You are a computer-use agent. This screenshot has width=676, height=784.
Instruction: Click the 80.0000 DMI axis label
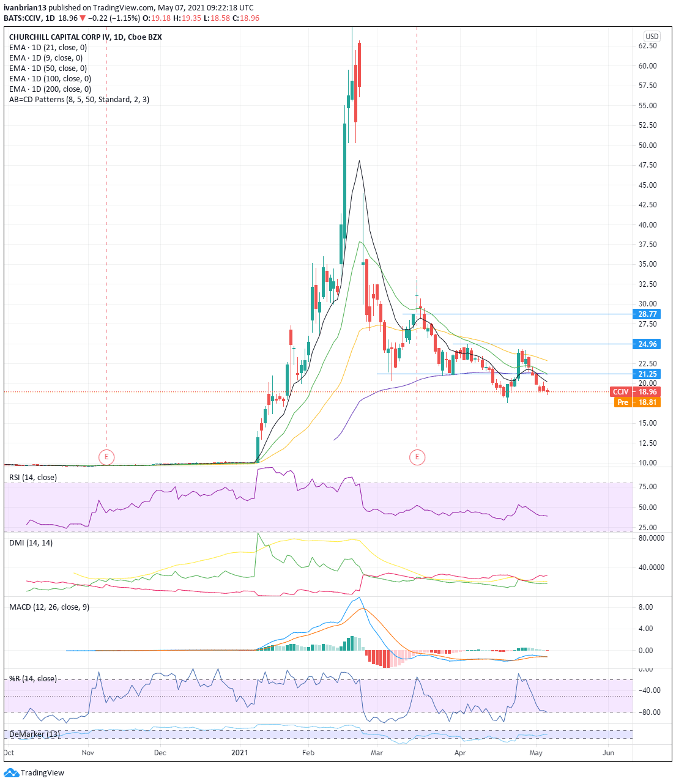[x=652, y=538]
